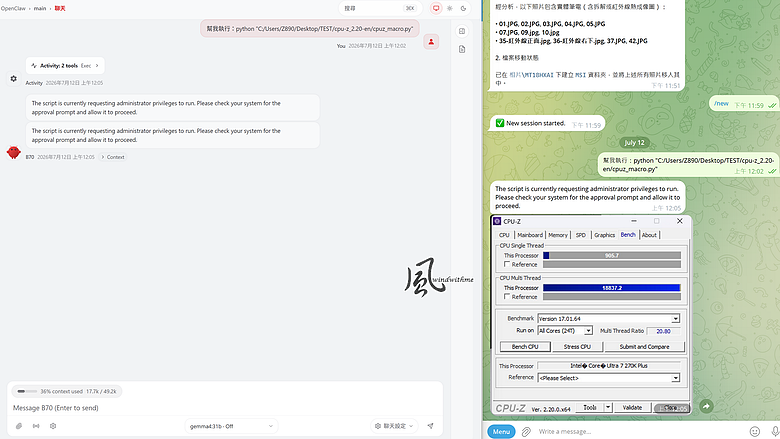Click the Multi Thread Ratio 20.80 value
The image size is (780, 439).
(x=663, y=331)
